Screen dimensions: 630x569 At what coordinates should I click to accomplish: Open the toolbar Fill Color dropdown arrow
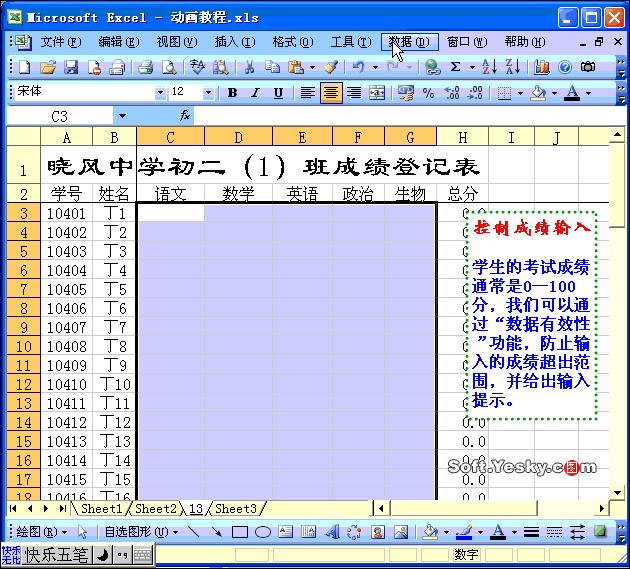coord(554,93)
